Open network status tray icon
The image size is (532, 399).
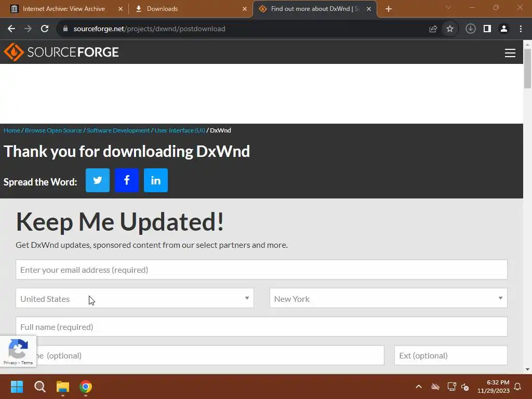pos(451,387)
